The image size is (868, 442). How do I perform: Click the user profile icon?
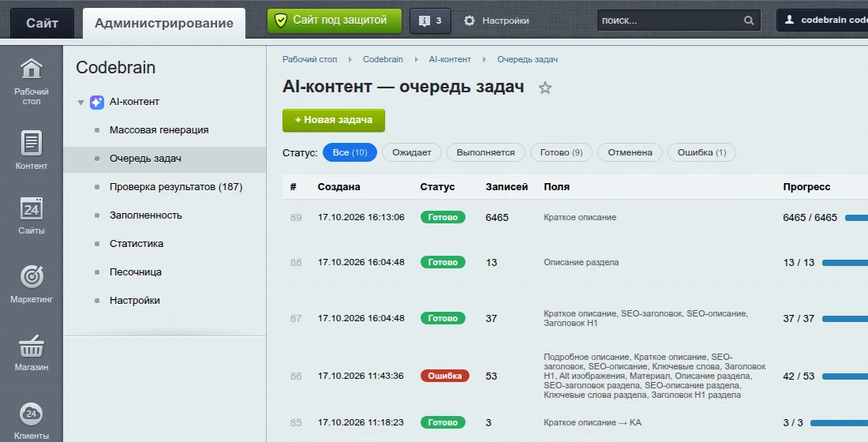tap(790, 20)
